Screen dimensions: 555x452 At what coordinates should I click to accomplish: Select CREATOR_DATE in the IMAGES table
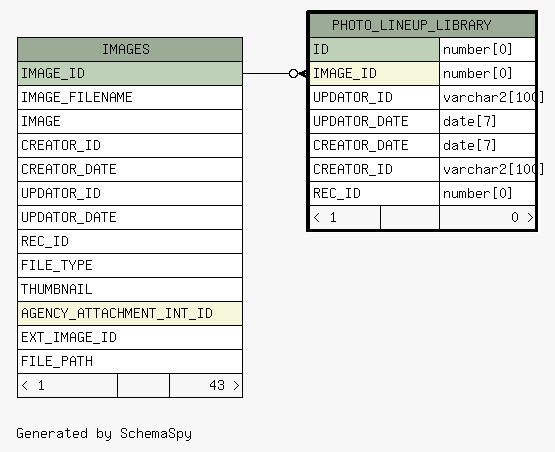[x=130, y=169]
